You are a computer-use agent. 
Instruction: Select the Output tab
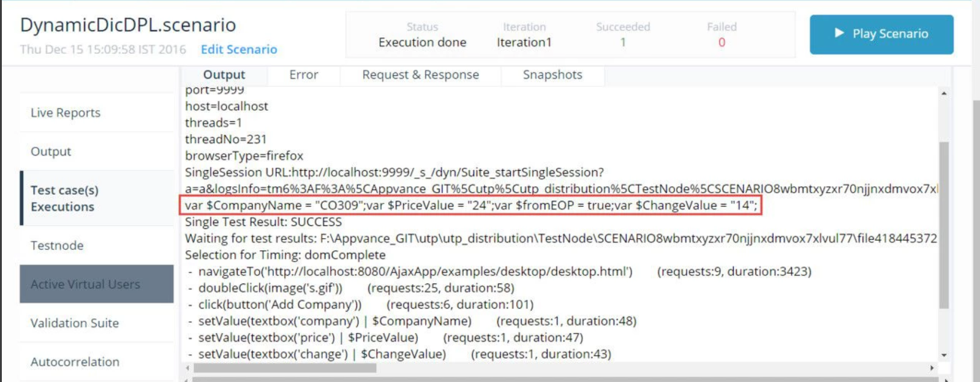tap(224, 75)
